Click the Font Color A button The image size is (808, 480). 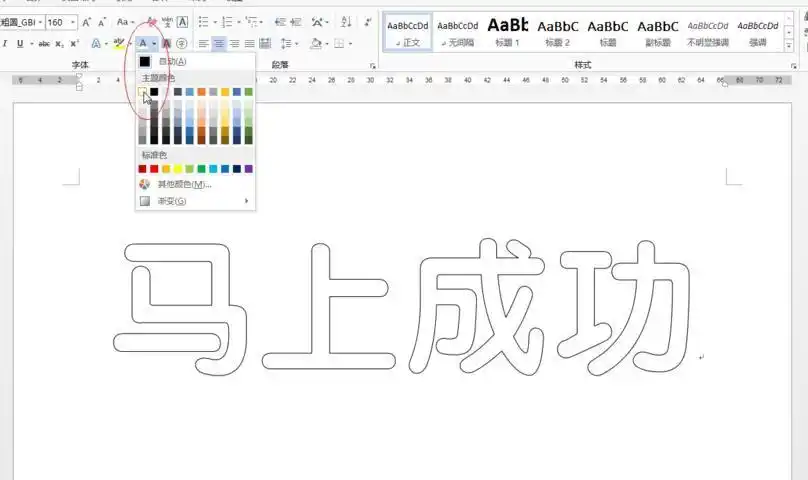(x=143, y=44)
